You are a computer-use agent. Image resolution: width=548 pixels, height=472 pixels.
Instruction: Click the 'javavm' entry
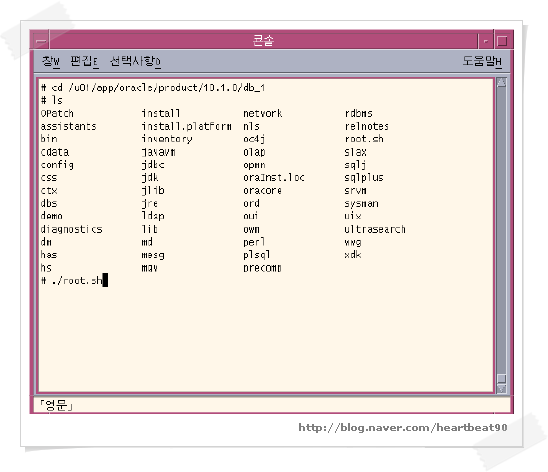click(x=159, y=152)
